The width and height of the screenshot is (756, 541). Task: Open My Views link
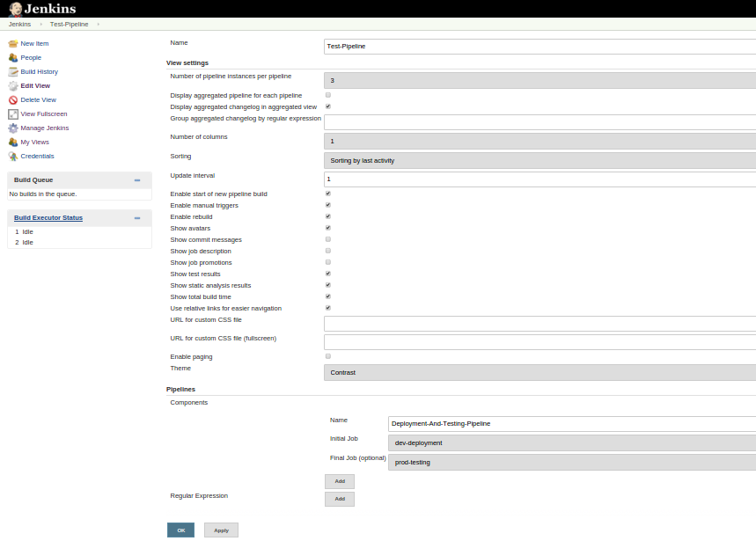(34, 143)
